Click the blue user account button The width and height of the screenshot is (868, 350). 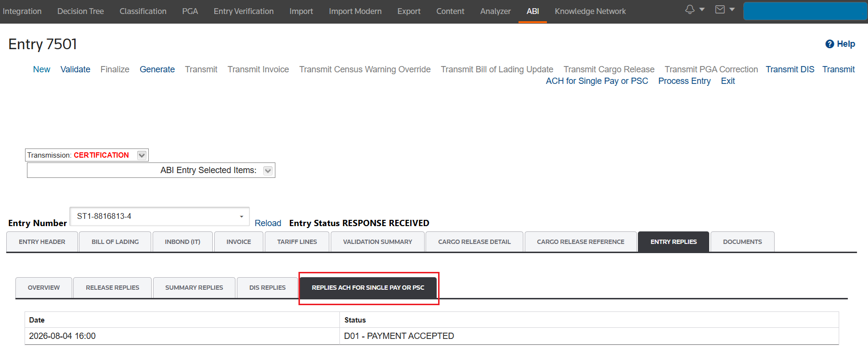point(805,11)
